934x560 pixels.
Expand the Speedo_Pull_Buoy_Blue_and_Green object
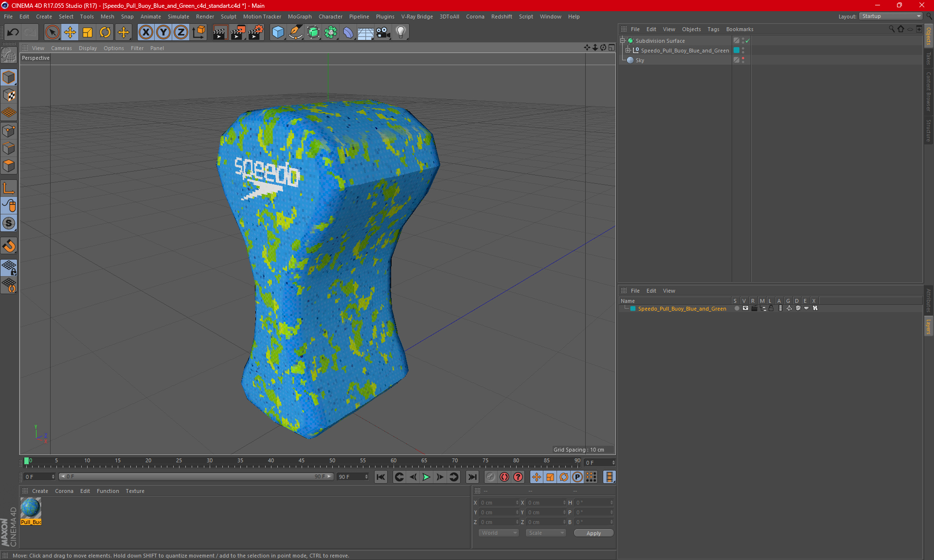click(628, 51)
